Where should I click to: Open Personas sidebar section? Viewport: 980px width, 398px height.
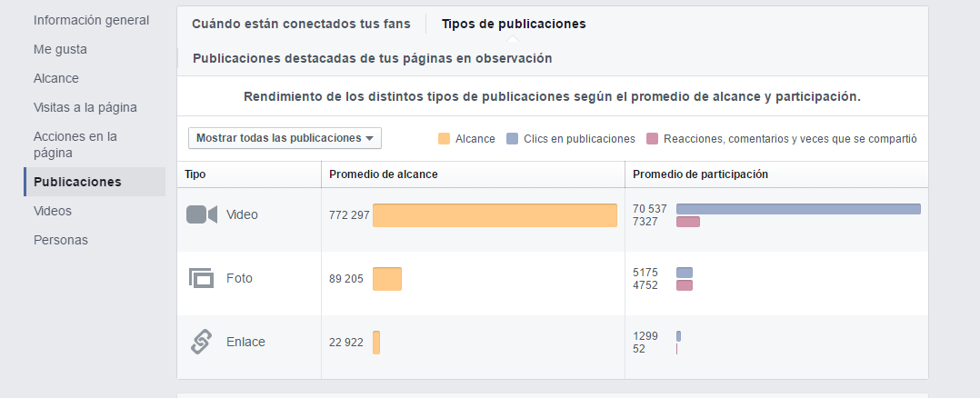coord(61,240)
